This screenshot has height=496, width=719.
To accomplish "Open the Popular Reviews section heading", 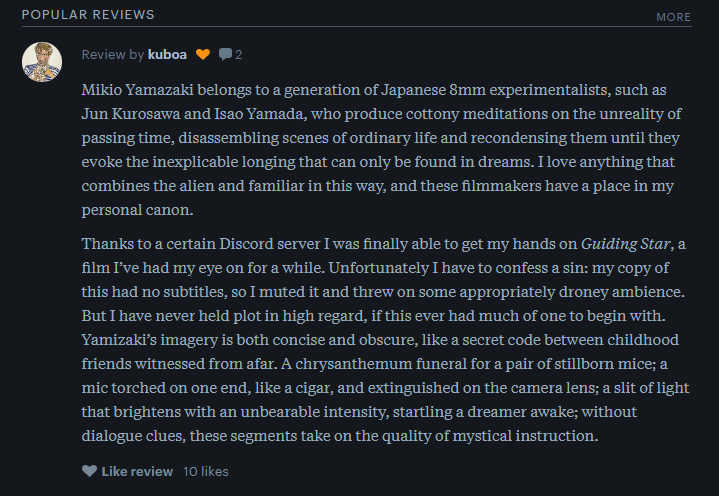I will (88, 15).
